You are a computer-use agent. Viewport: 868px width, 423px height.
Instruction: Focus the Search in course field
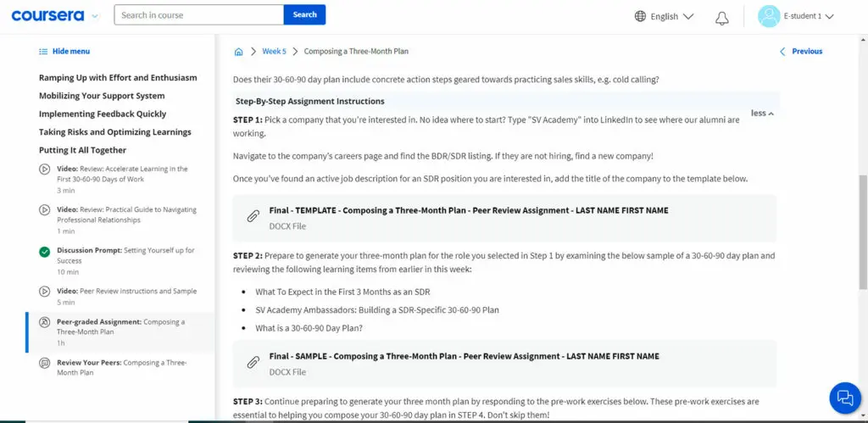point(198,15)
